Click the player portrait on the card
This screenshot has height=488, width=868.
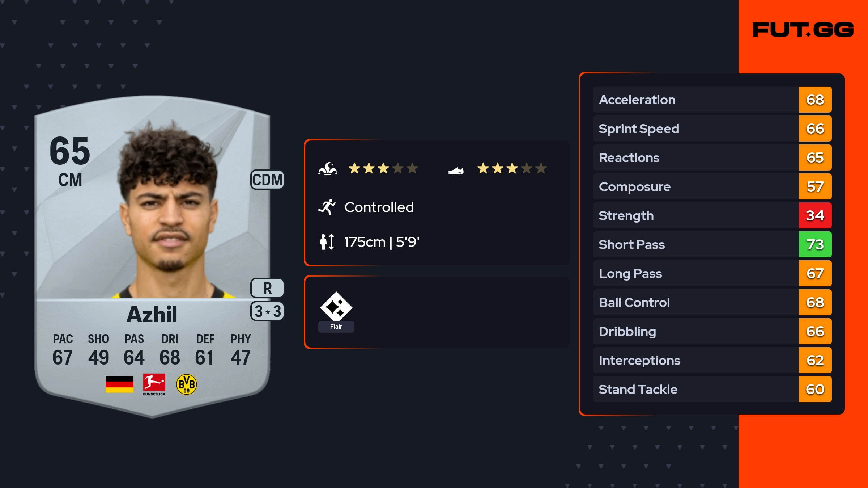170,212
